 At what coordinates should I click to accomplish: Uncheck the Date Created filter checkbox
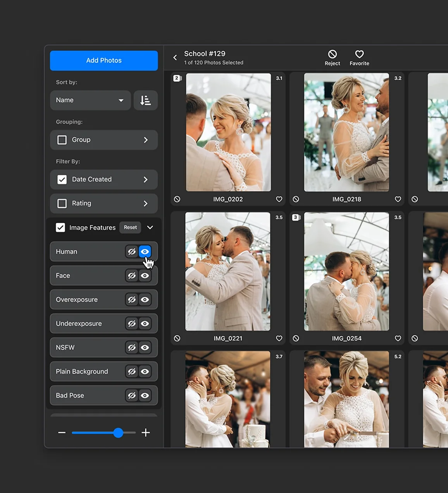(x=62, y=179)
